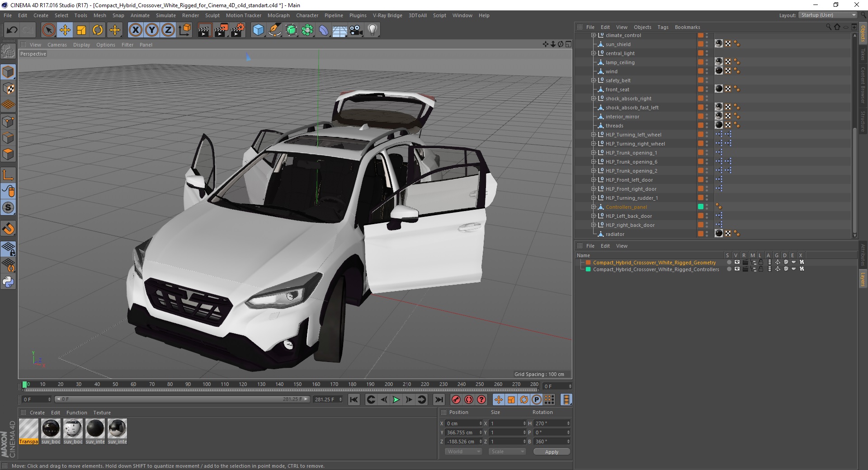
Task: Open the MoGraph menu
Action: click(278, 15)
